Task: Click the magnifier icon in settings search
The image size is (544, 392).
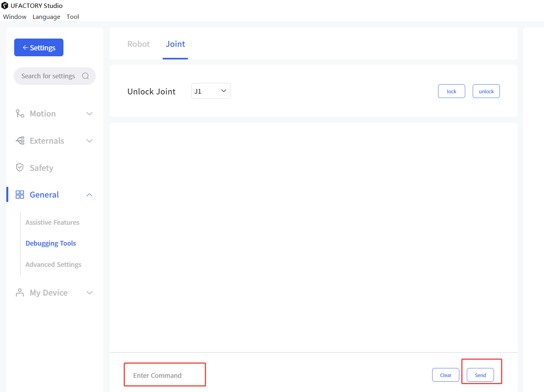Action: (x=85, y=76)
